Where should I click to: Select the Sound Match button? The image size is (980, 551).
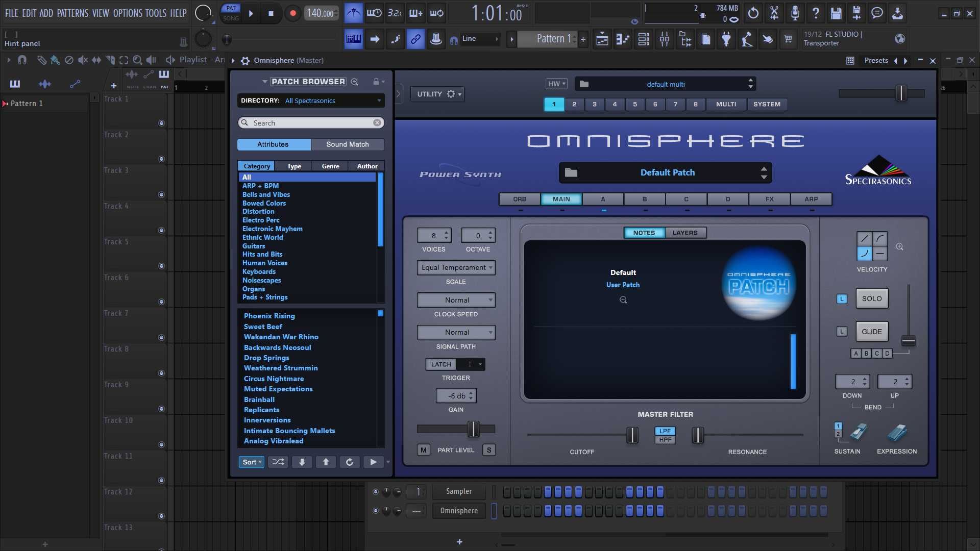pyautogui.click(x=348, y=144)
